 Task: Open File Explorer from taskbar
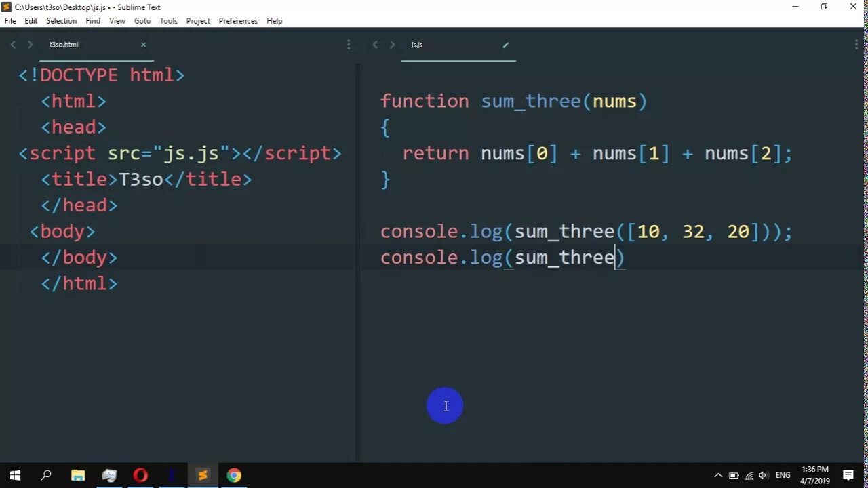click(x=78, y=475)
